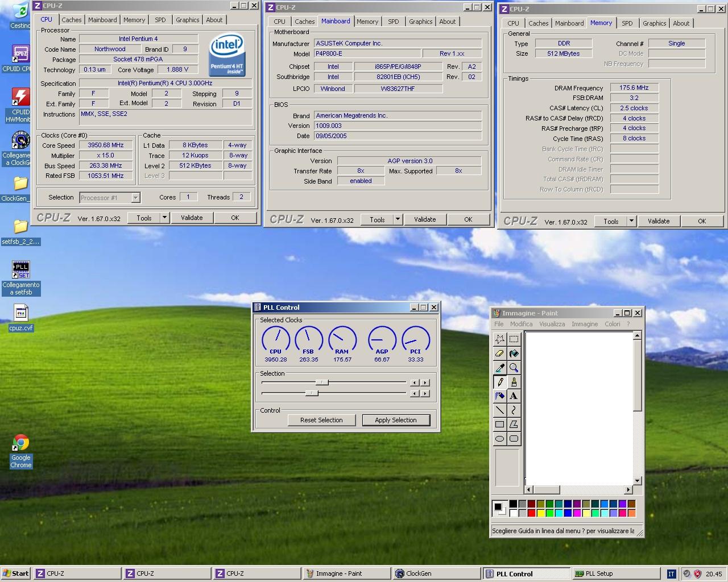Open SPD tab in CPU-Z Mainboard window
Screen dimensions: 728x582
tap(394, 22)
